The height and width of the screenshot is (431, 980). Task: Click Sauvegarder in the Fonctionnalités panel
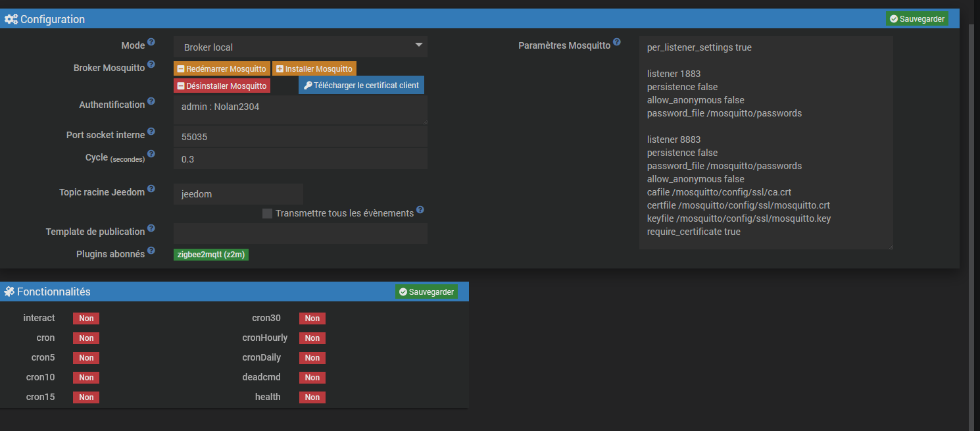(x=426, y=292)
